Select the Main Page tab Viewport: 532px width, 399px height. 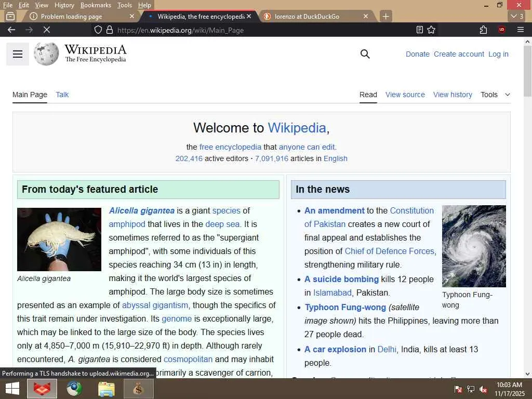[x=30, y=95]
